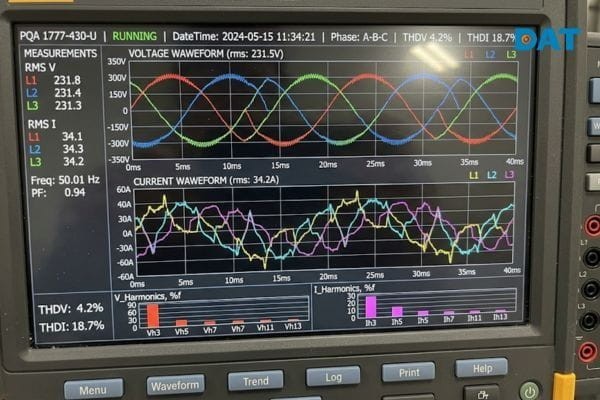
Task: Click the screen lock key icon
Action: click(482, 393)
